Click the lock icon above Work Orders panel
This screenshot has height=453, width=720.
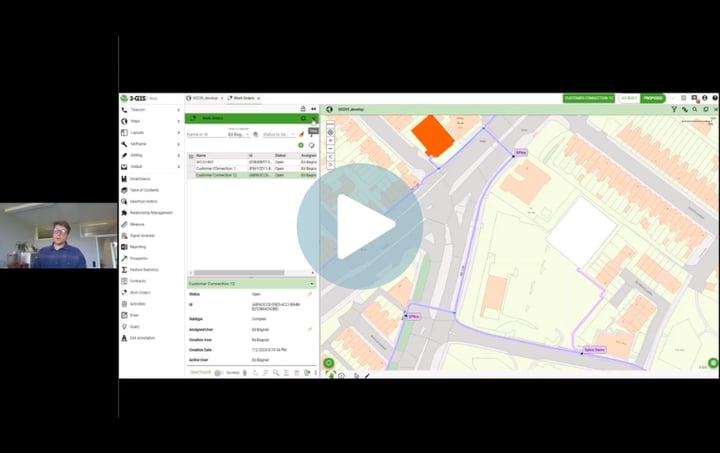tap(303, 109)
